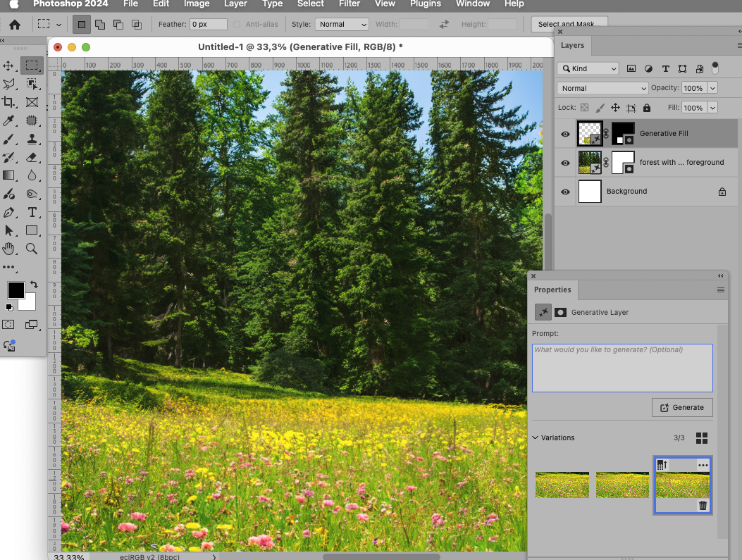Select the Gradient tool
Viewport: 742px width, 560px height.
click(10, 176)
